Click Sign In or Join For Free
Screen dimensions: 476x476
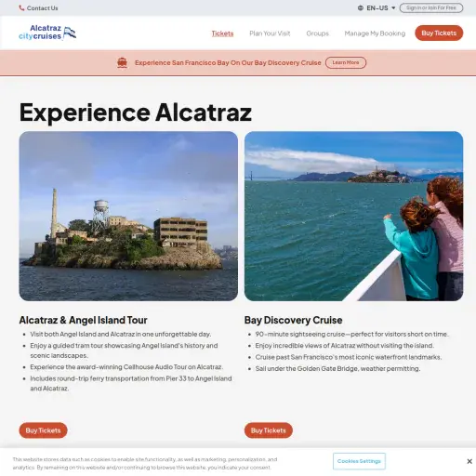click(x=431, y=7)
